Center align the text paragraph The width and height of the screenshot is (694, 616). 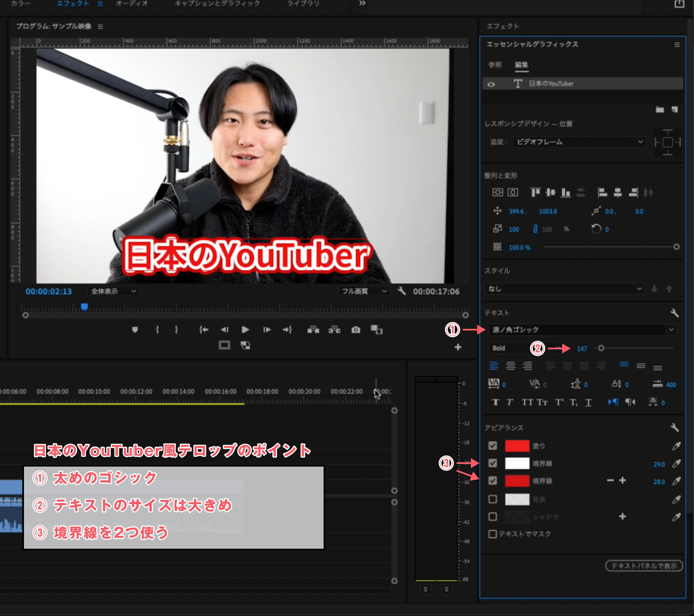coord(510,366)
